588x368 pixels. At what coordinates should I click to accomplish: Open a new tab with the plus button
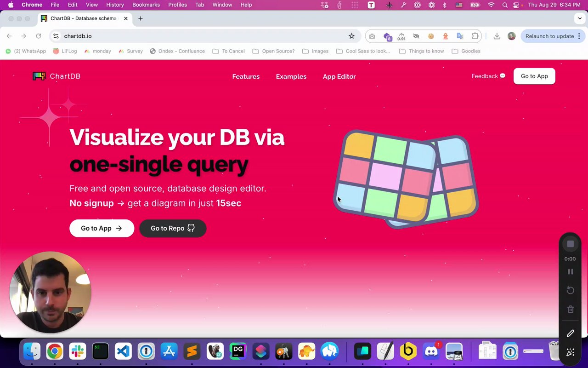point(141,18)
